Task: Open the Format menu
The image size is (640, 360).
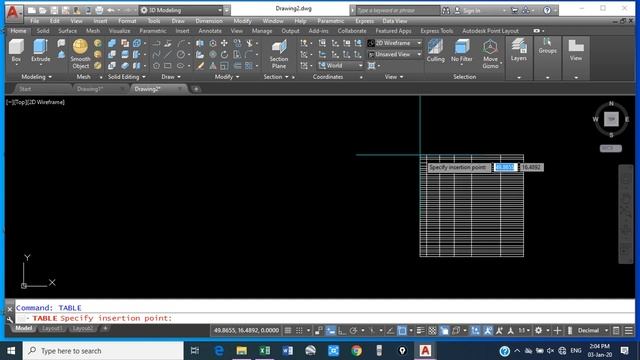Action: 127,21
